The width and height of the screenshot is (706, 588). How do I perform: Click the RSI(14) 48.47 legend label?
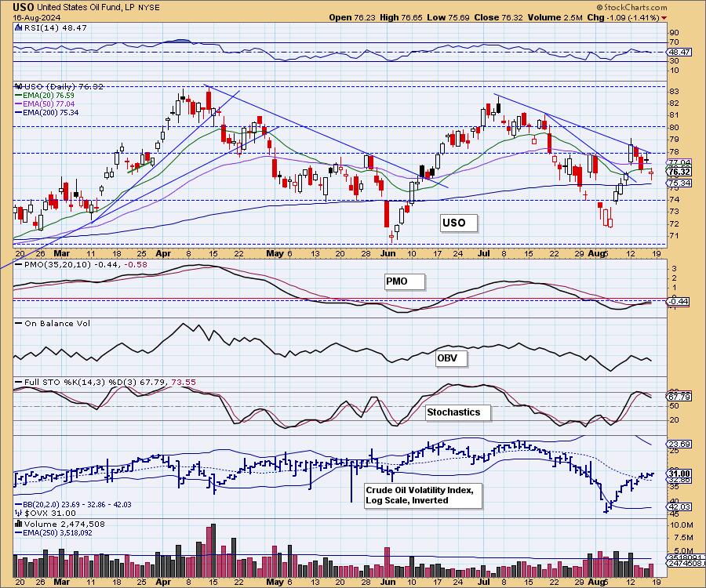coord(51,27)
